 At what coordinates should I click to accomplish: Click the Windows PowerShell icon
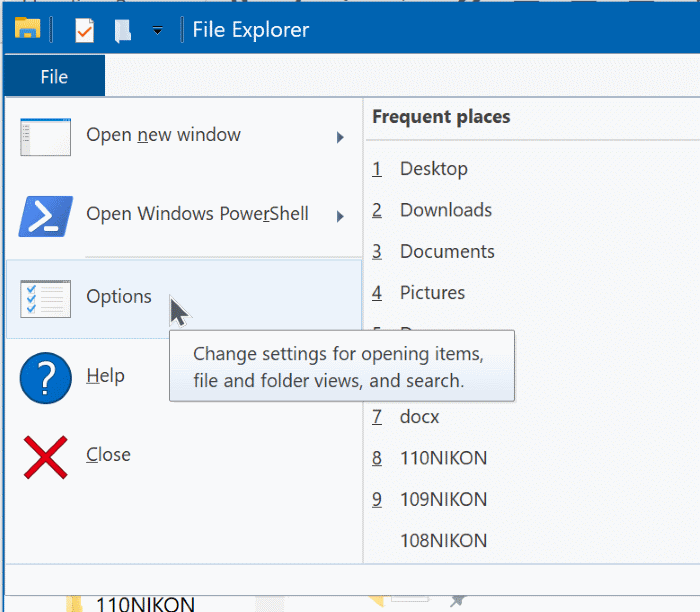(x=46, y=216)
